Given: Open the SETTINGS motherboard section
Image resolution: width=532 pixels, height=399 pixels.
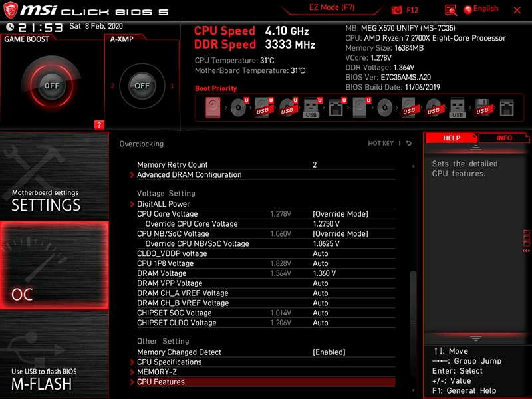Looking at the screenshot, I should (55, 176).
